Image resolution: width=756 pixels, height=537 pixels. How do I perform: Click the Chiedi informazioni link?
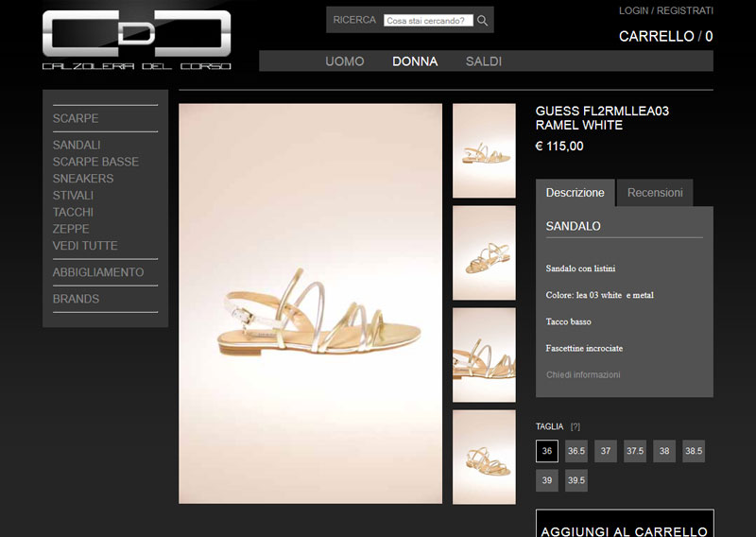[583, 375]
